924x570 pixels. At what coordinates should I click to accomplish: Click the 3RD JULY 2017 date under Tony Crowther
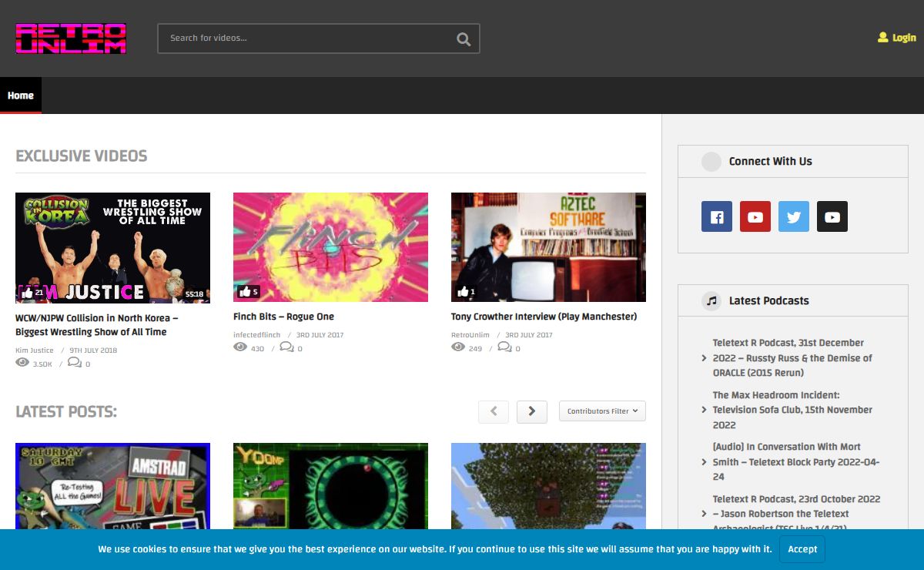tap(528, 335)
